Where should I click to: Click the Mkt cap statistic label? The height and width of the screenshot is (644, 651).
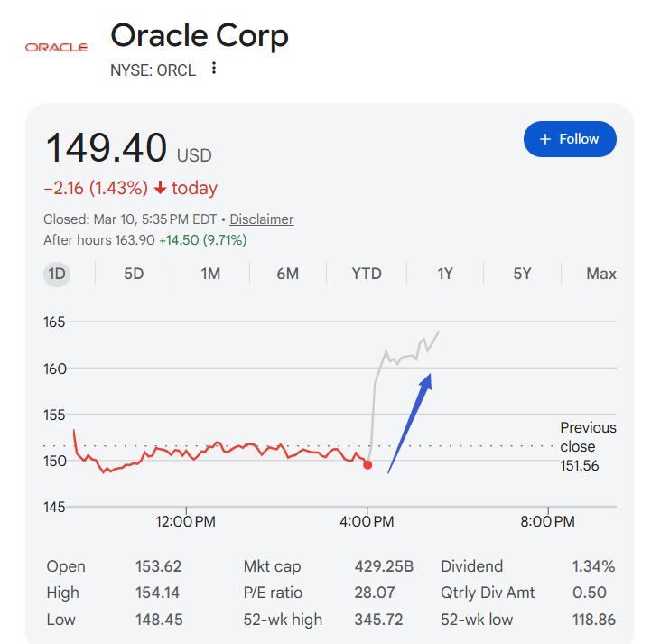click(x=272, y=566)
